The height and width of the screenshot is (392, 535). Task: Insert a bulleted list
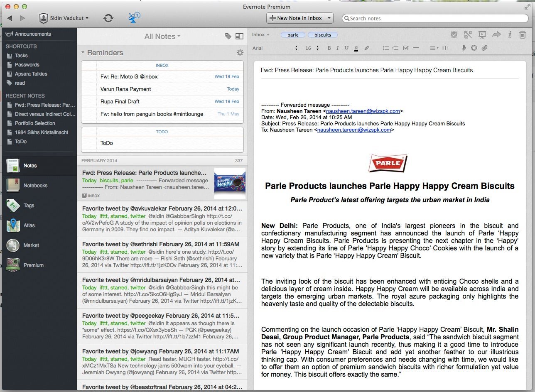[x=386, y=48]
